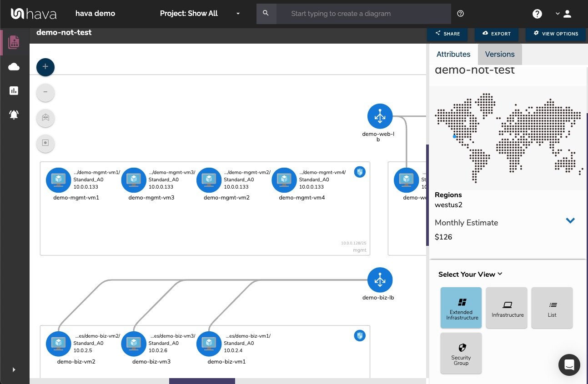Switch to Security Group view

coord(461,353)
